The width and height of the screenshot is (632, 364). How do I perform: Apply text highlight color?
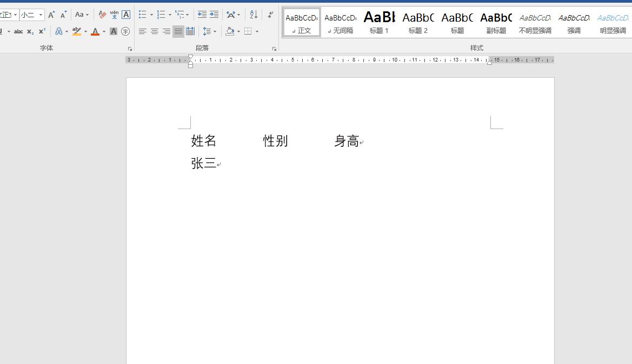coord(76,31)
